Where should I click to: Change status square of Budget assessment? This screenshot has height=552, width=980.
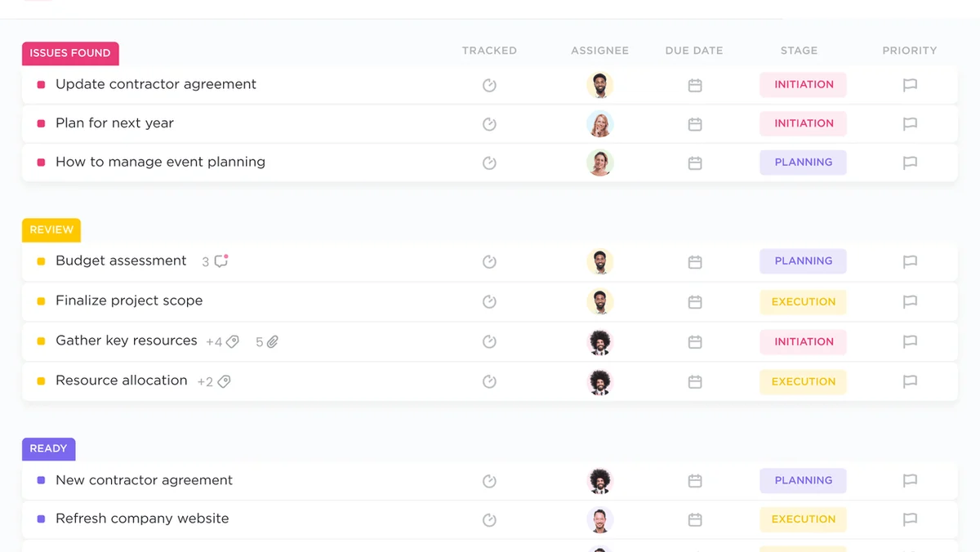41,261
